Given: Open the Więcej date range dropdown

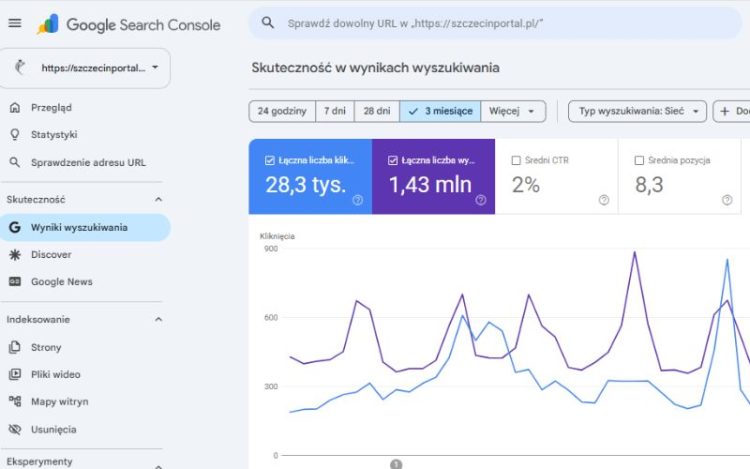Looking at the screenshot, I should tap(513, 111).
